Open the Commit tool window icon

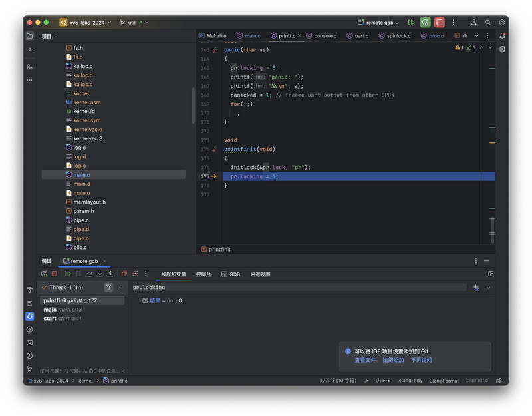click(29, 49)
